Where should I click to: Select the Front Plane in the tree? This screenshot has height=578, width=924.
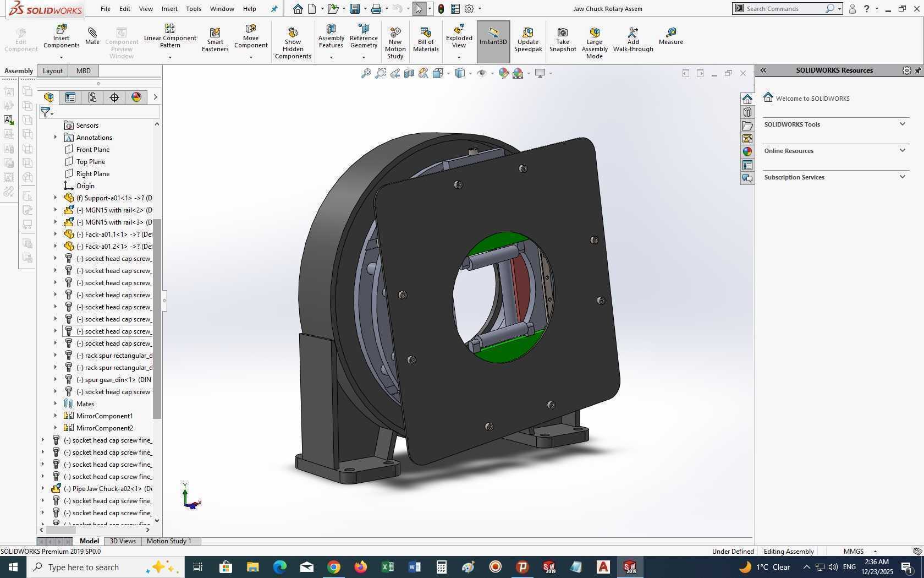point(93,149)
